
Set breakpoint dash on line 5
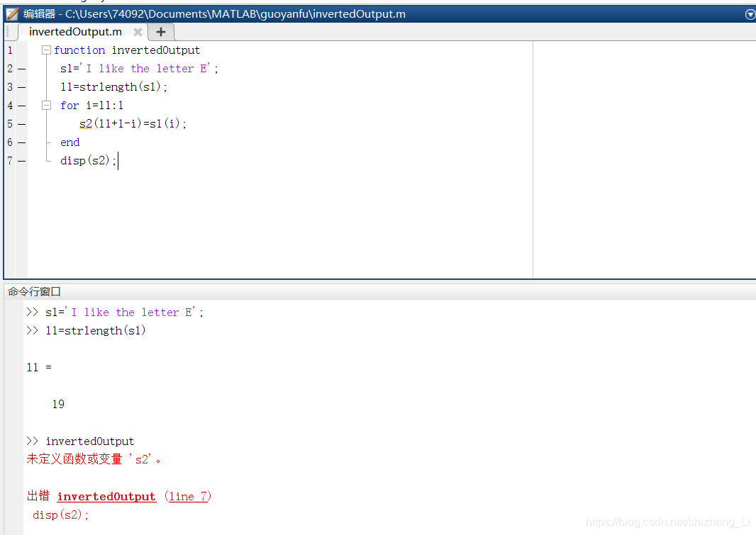tap(22, 124)
